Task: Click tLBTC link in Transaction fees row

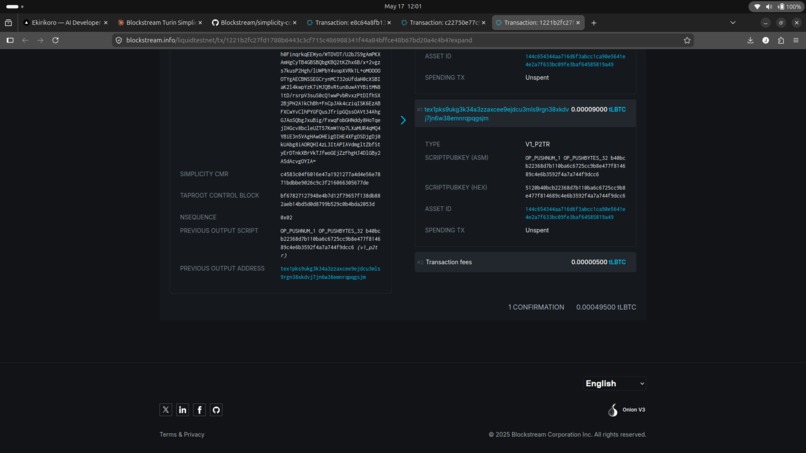Action: pos(617,262)
